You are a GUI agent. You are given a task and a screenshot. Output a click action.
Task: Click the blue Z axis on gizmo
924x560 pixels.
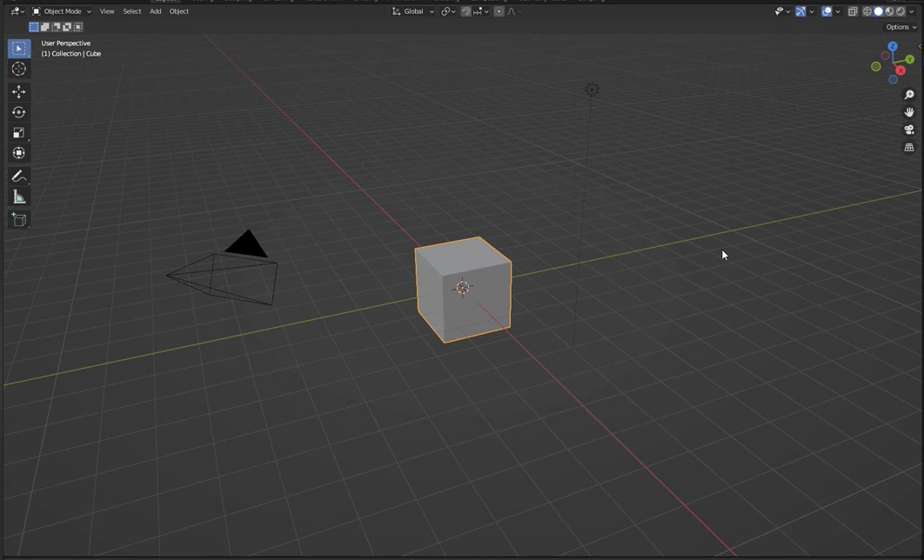pos(892,46)
